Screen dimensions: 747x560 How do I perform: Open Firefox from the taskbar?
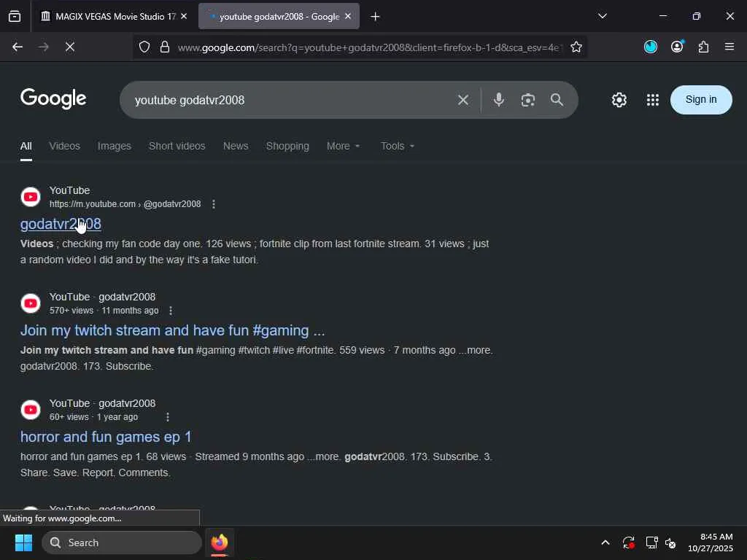pyautogui.click(x=219, y=542)
